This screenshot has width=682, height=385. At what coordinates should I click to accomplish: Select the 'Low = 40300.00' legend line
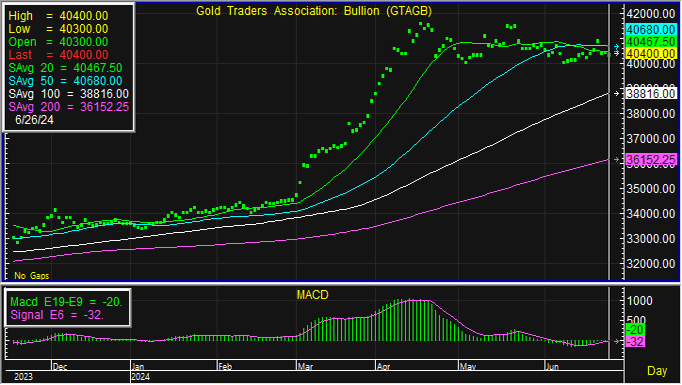(58, 29)
